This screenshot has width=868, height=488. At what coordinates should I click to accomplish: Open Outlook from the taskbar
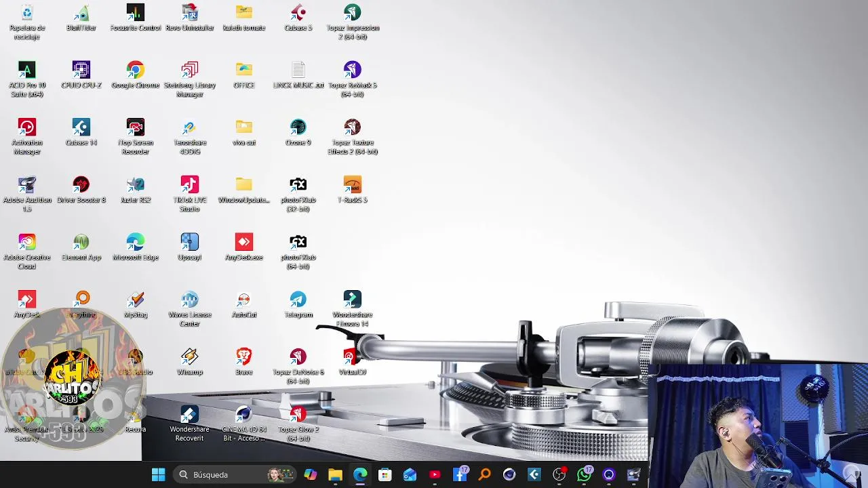pyautogui.click(x=410, y=474)
